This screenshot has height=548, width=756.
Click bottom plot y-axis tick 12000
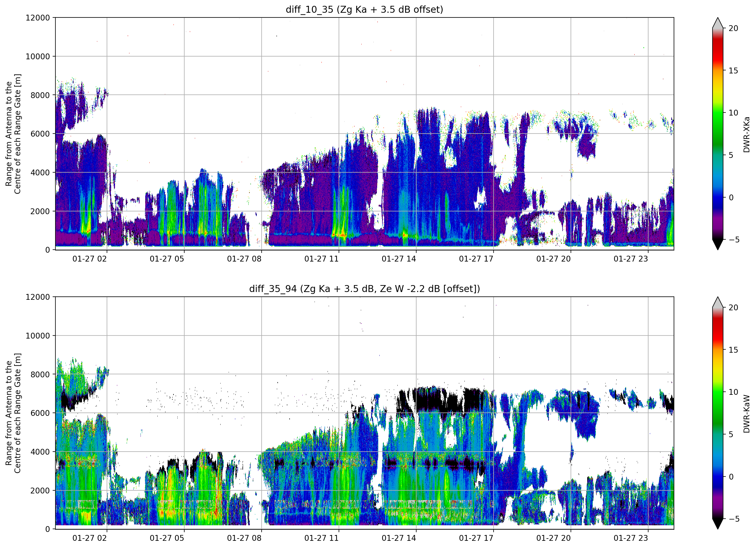(x=38, y=297)
